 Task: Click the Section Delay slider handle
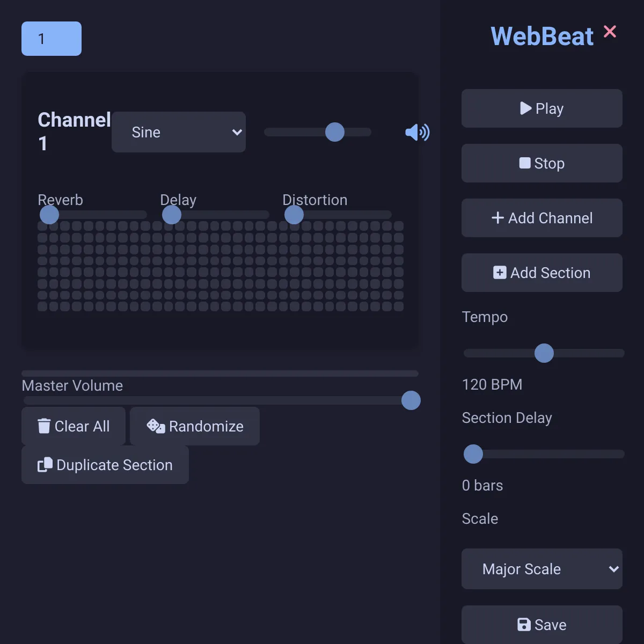(x=473, y=454)
